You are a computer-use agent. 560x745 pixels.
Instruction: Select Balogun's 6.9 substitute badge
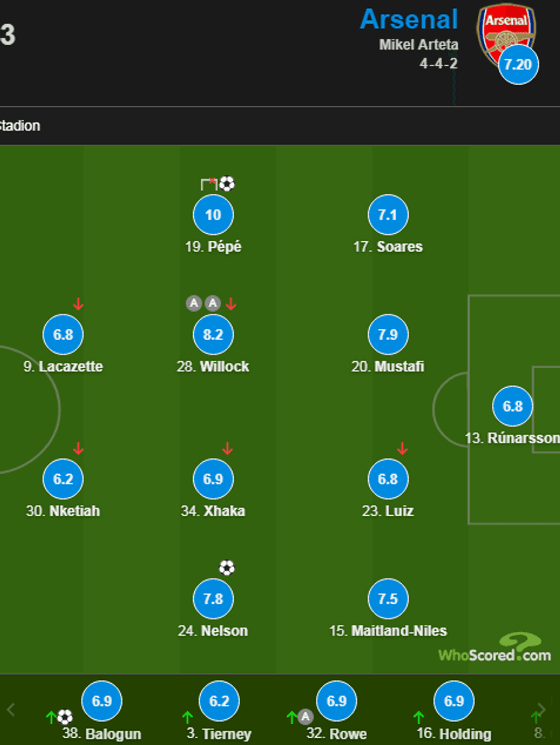click(102, 701)
